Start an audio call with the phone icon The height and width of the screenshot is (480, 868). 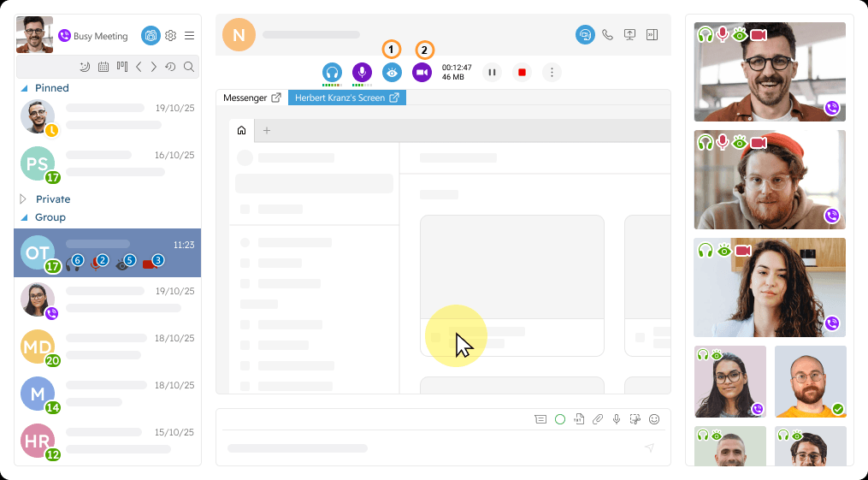pyautogui.click(x=608, y=35)
